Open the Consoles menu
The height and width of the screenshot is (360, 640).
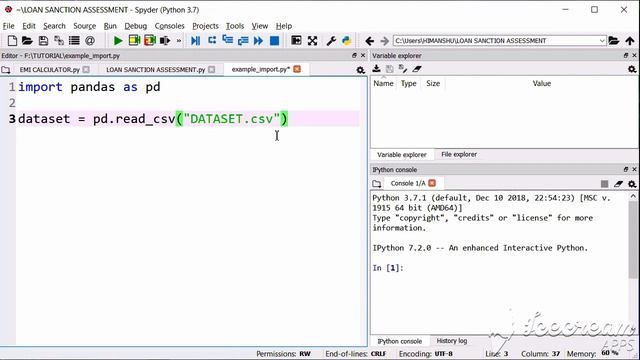click(x=169, y=26)
